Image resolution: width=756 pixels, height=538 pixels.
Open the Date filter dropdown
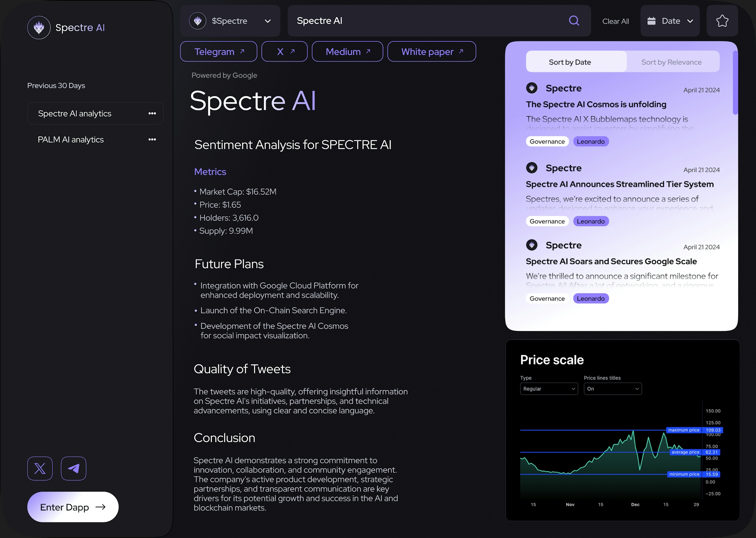pyautogui.click(x=670, y=21)
